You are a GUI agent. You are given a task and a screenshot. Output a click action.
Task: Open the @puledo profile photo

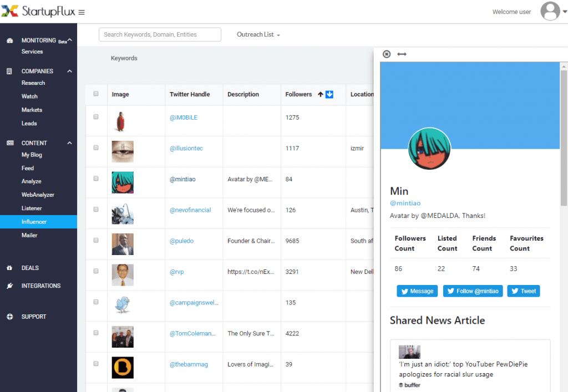click(x=123, y=244)
